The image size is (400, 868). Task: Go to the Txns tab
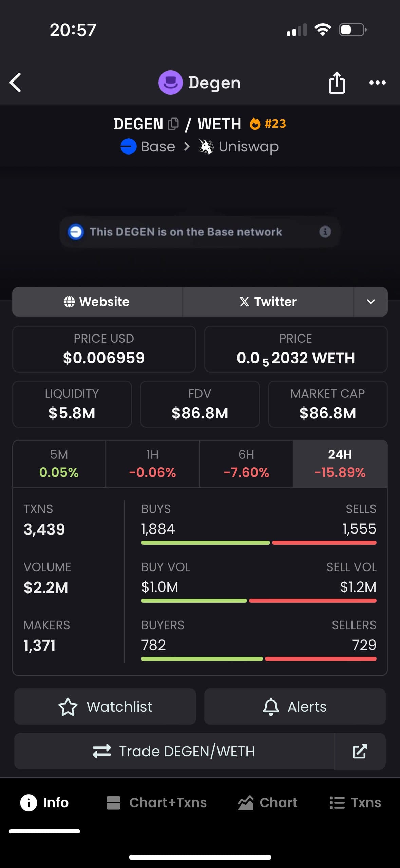click(355, 803)
